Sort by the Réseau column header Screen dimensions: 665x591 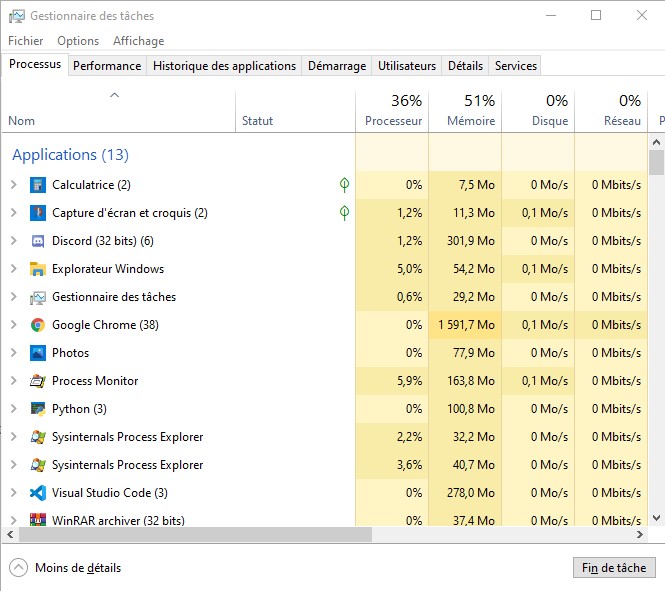pyautogui.click(x=611, y=111)
